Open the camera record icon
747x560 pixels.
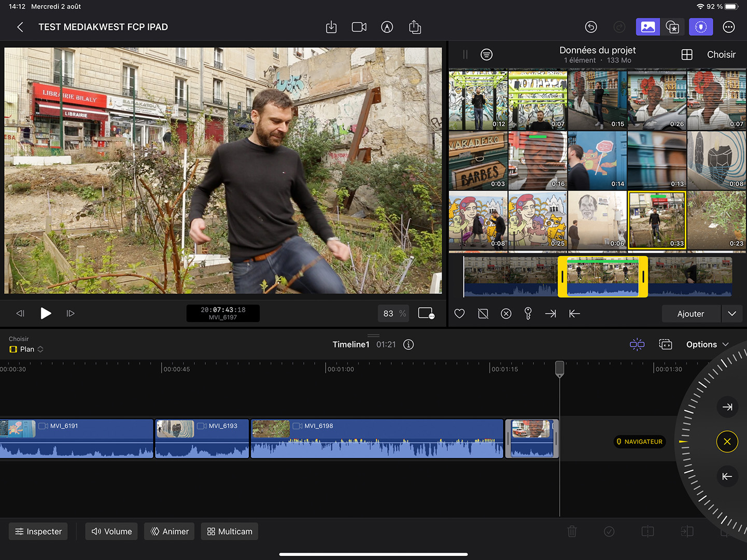point(359,27)
